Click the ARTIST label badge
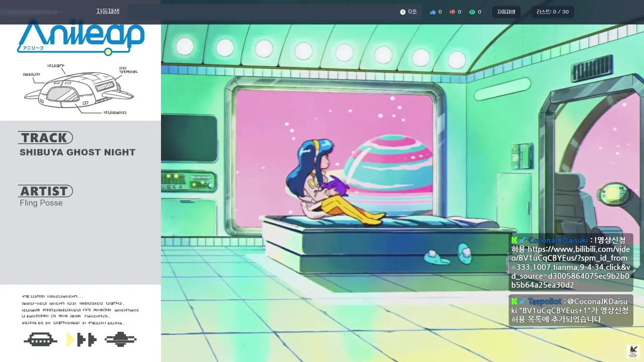644x362 pixels. coord(45,191)
